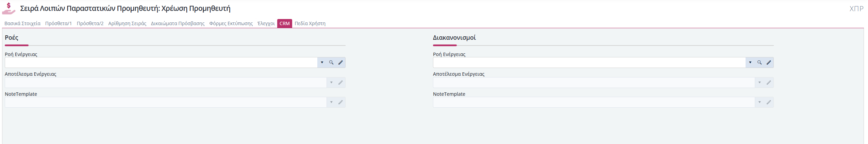Viewport: 868px width, 144px height.
Task: Select the Δικαιώματα Πρόσβασης tab
Action: click(x=178, y=23)
